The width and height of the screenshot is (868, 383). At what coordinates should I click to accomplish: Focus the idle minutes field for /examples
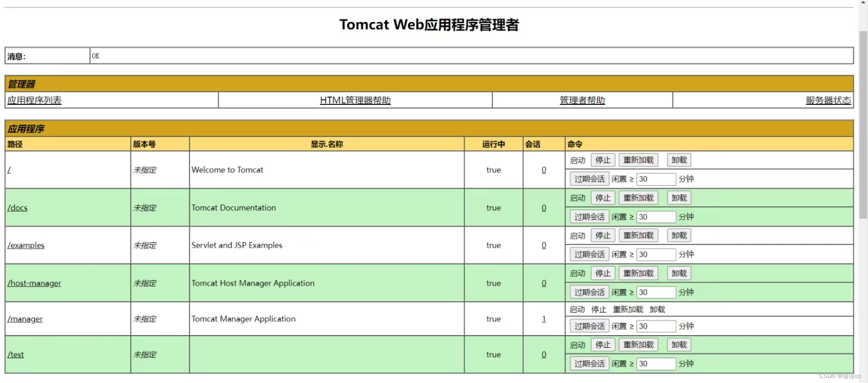(656, 254)
